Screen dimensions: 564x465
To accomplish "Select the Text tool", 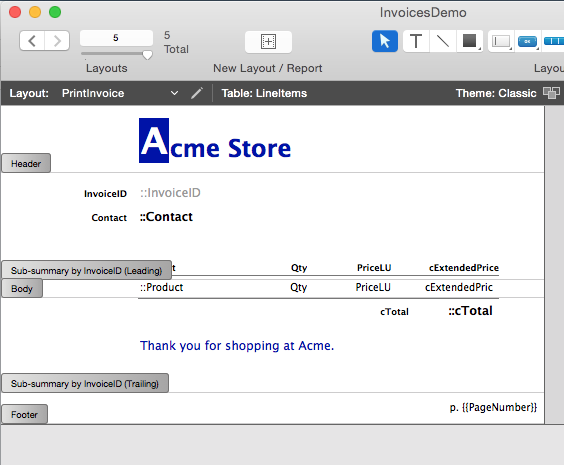I will (416, 41).
